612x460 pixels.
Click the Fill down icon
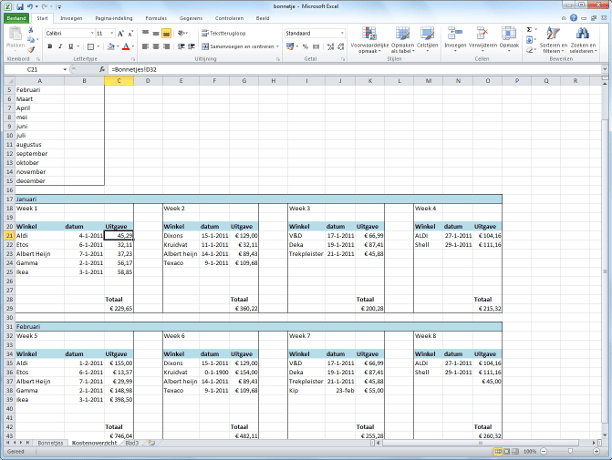(x=529, y=40)
